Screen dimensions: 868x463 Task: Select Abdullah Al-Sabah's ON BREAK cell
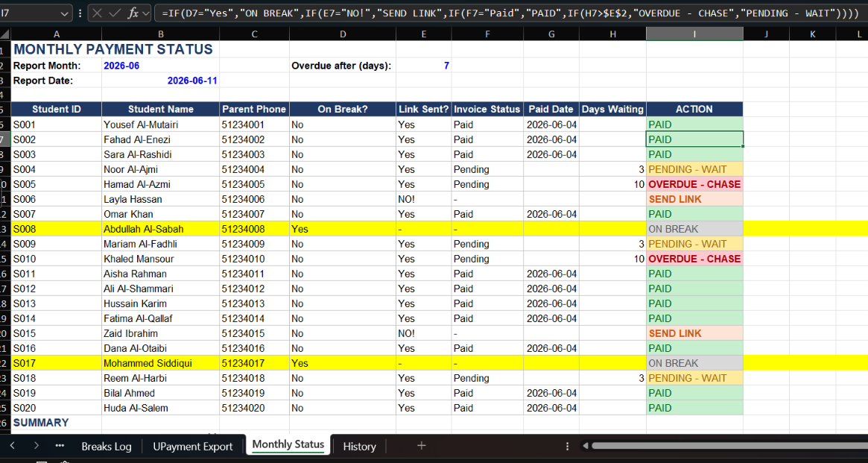(694, 230)
